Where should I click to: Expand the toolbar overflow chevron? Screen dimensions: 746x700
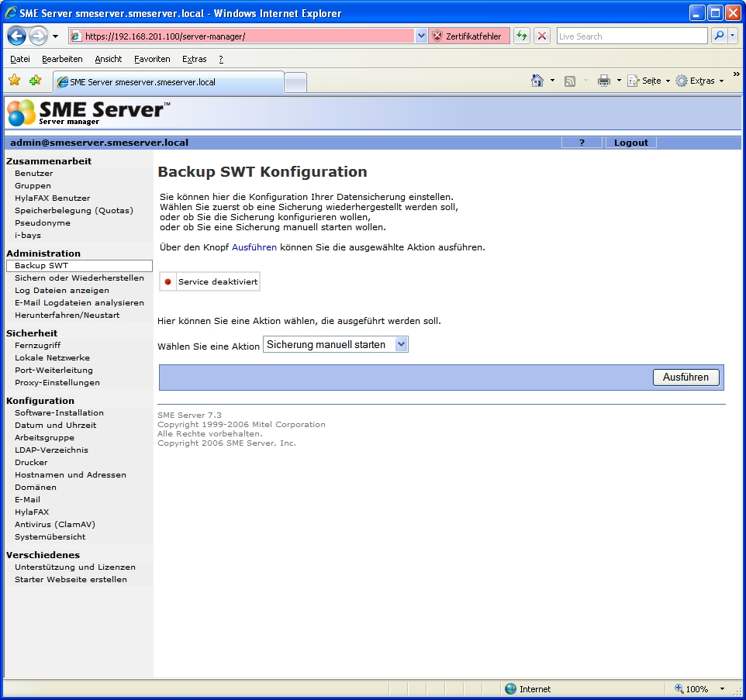(736, 74)
